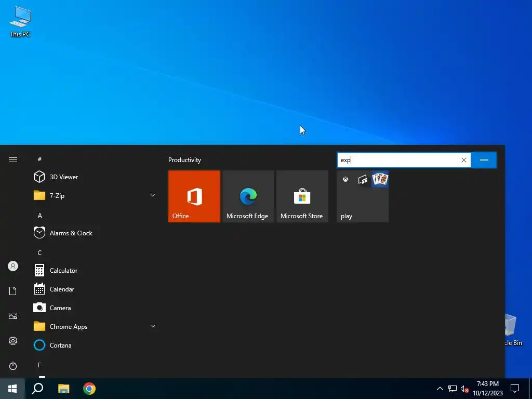Click the Office tile
Screen dimensions: 532x399
click(194, 196)
